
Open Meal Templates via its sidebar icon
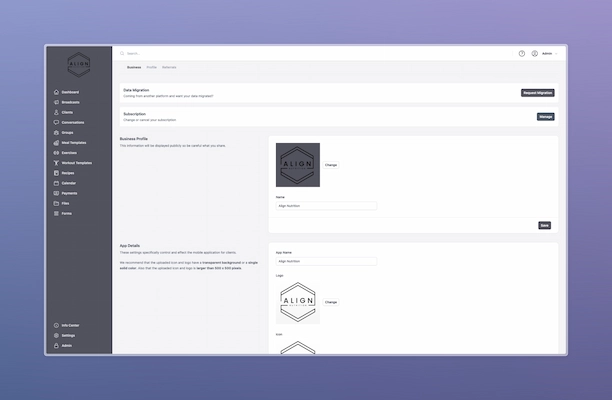point(56,143)
